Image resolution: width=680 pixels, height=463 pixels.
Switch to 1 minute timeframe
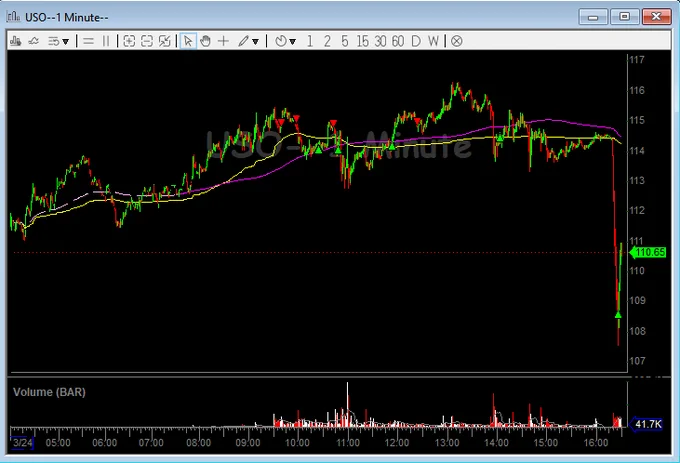tap(310, 41)
